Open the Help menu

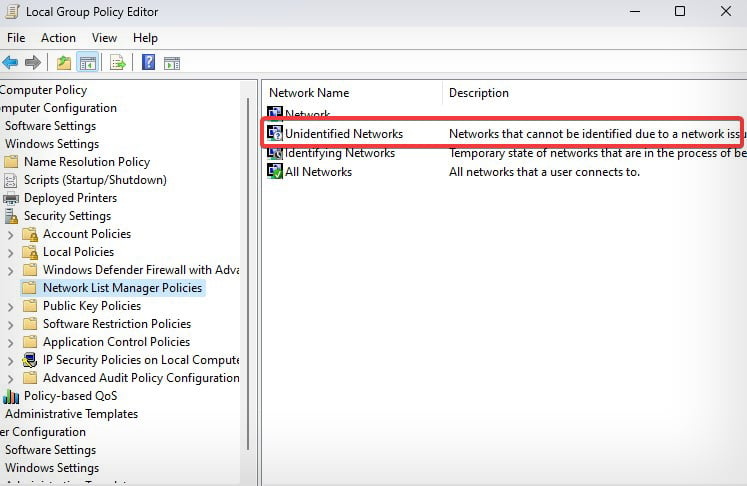coord(145,38)
